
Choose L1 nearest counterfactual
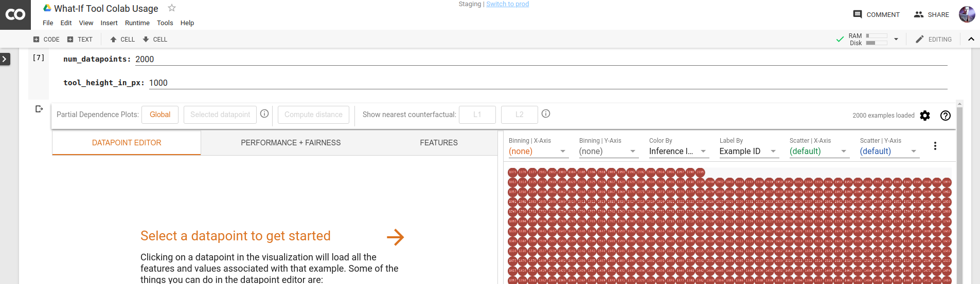(x=477, y=115)
